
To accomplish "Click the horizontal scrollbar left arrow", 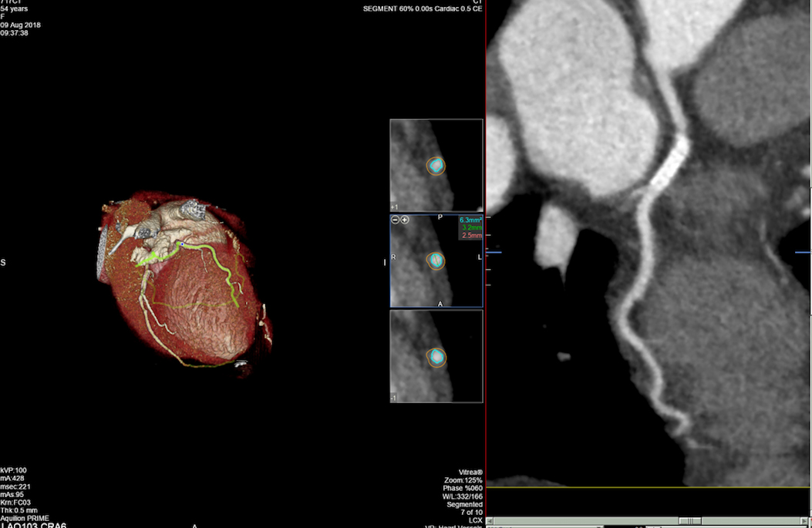I will pyautogui.click(x=491, y=522).
